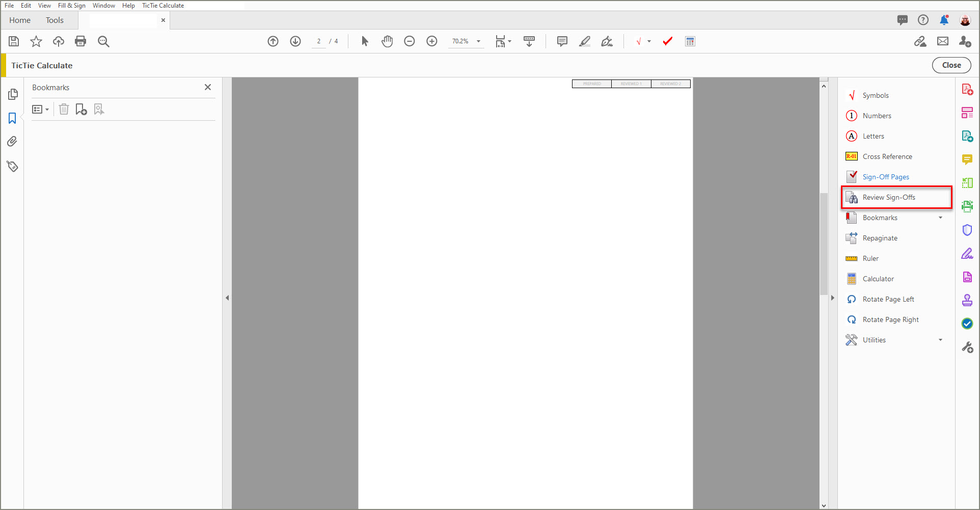This screenshot has width=980, height=510.
Task: Click Review Sign-Offs
Action: point(889,197)
